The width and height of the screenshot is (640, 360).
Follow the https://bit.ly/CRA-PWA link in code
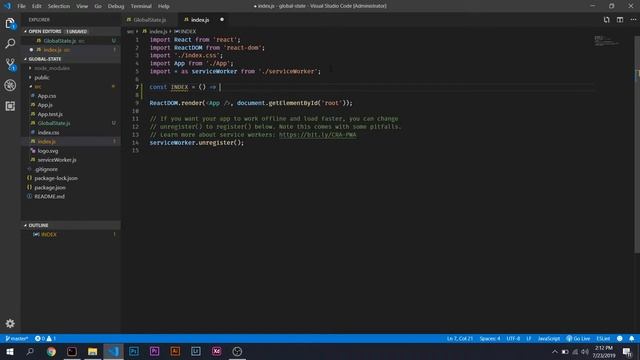tap(318, 135)
